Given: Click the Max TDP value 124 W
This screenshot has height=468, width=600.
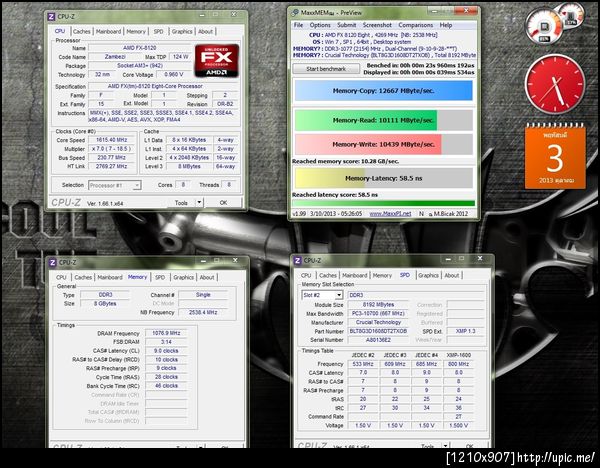Looking at the screenshot, I should coord(180,57).
